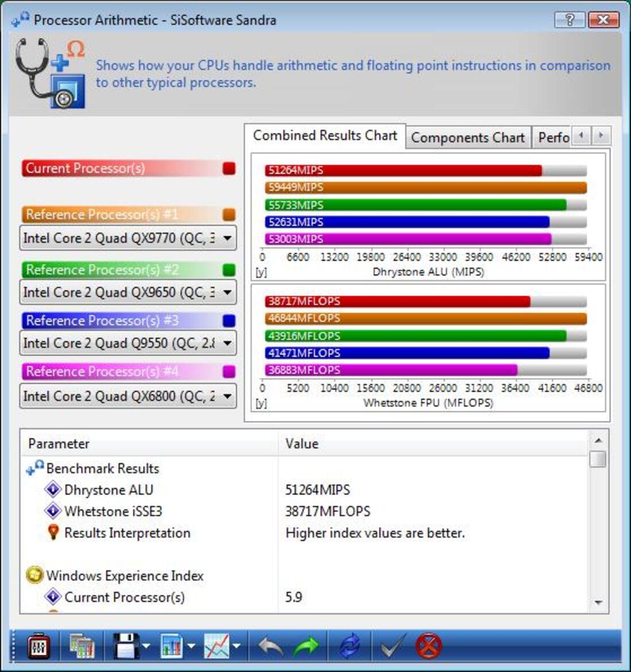Viewport: 631px width, 672px height.
Task: Open the bar chart icon dropdown arrow
Action: 191,646
